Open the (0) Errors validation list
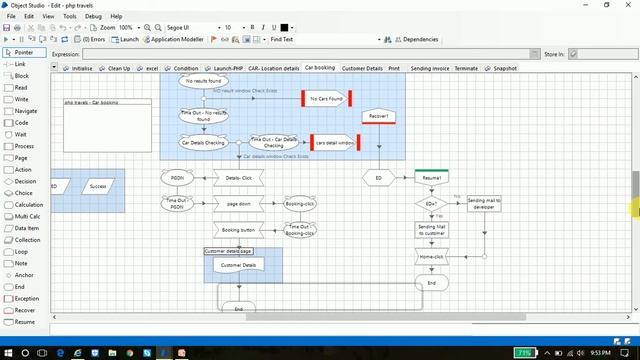Image resolution: width=640 pixels, height=360 pixels. [x=89, y=40]
